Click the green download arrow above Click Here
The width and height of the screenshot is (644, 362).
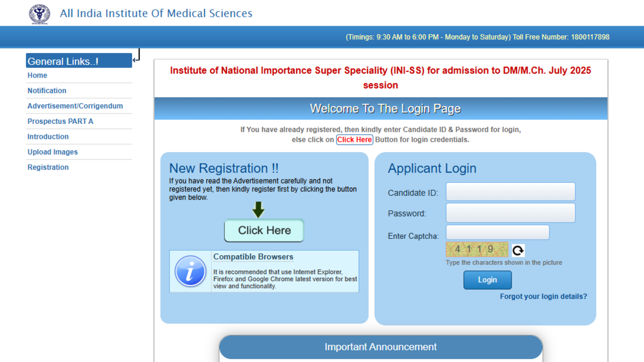click(x=259, y=210)
